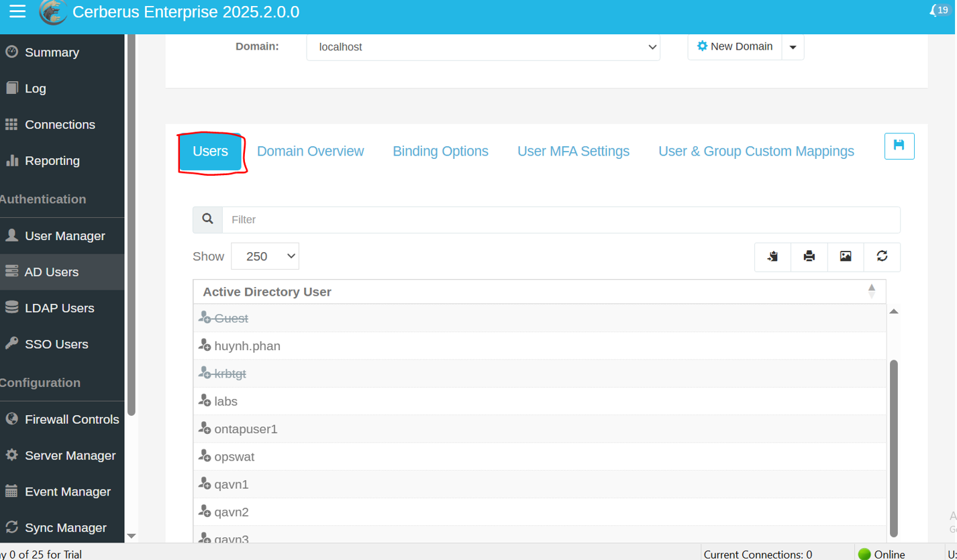Open Event Manager

click(67, 492)
